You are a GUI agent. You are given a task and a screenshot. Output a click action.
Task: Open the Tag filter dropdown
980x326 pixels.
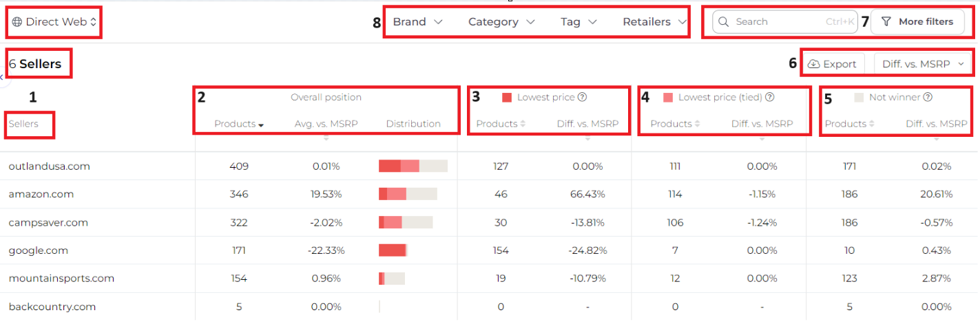(x=578, y=22)
